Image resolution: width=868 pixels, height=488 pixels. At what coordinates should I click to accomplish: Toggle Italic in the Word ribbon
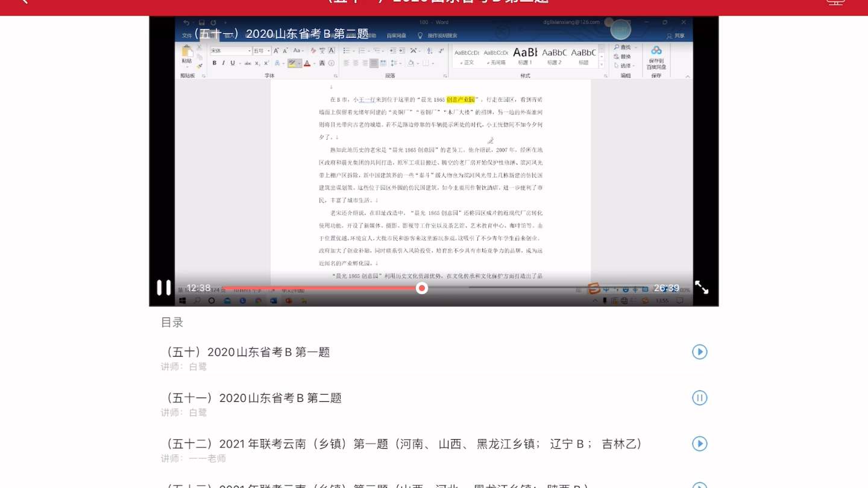tap(223, 63)
